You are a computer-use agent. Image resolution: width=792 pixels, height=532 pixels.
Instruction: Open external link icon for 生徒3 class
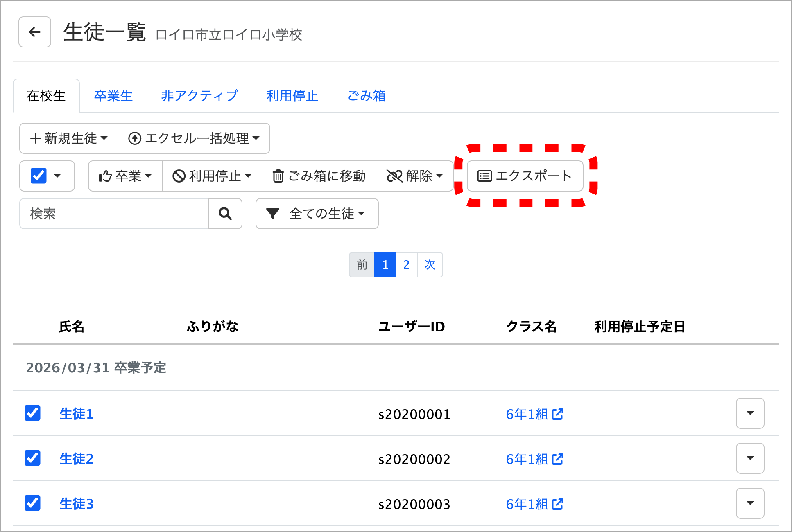tap(558, 504)
